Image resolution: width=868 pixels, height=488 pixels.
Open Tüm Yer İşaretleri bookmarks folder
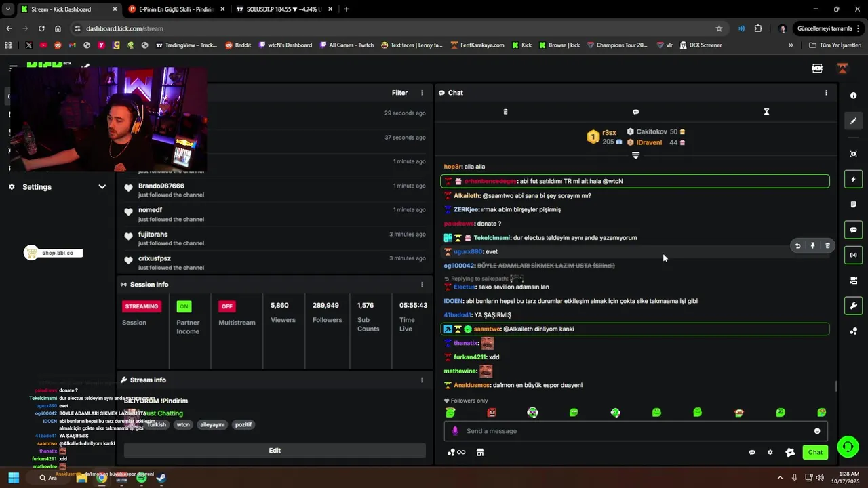835,45
